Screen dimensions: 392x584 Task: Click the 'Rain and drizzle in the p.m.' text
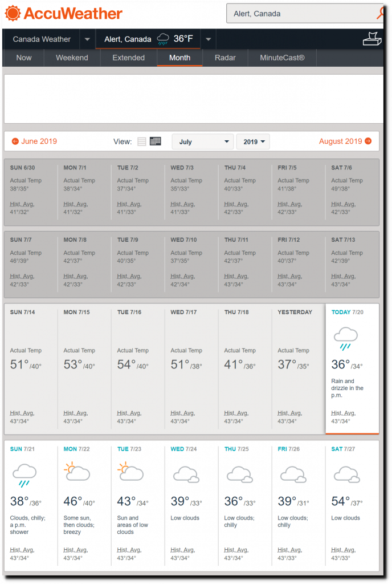point(348,388)
